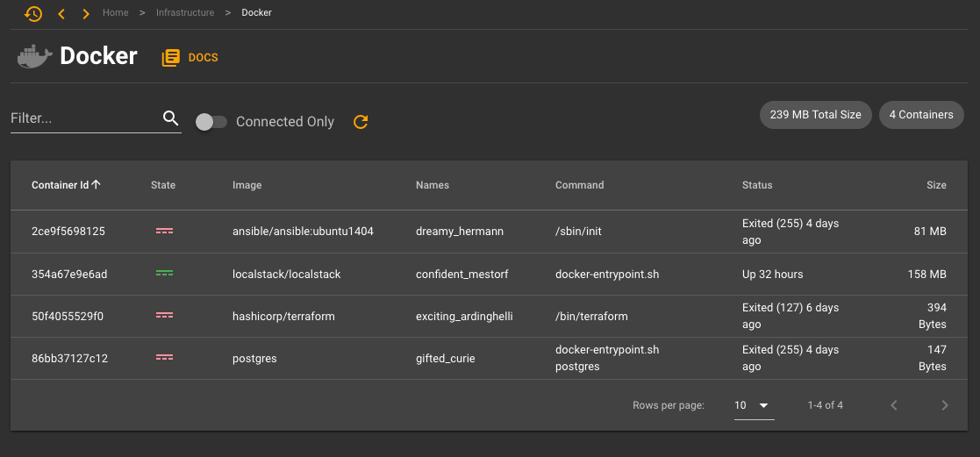The image size is (980, 457).
Task: Click image ansible/ansible:ubuntu1404
Action: (304, 232)
